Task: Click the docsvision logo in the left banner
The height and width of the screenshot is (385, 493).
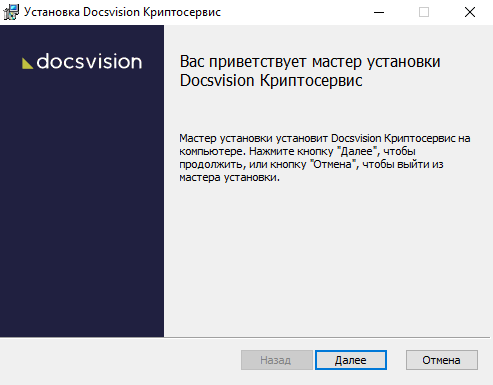Action: [82, 61]
